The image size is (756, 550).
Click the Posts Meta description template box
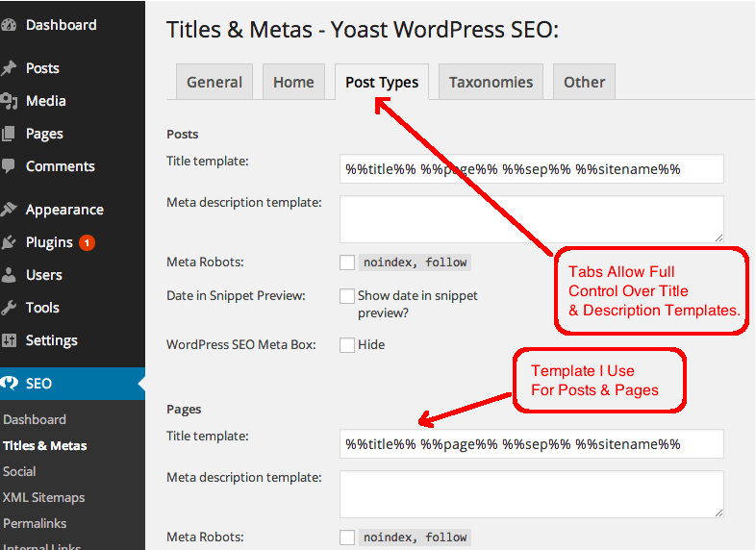(531, 219)
